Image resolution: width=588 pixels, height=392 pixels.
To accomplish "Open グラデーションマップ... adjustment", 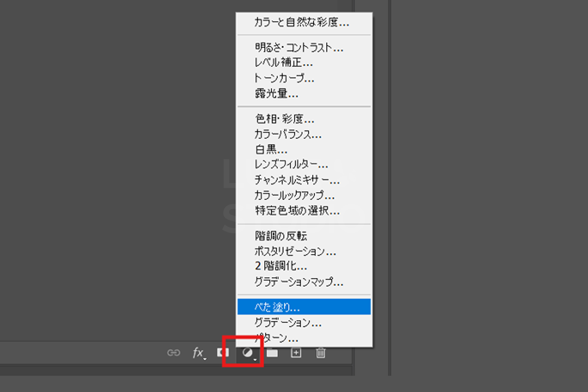I will point(299,282).
